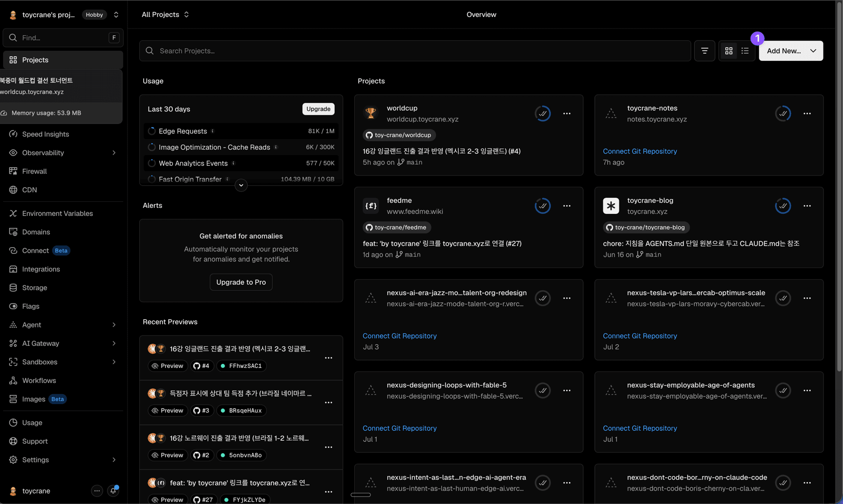The width and height of the screenshot is (843, 504).
Task: Click the Find input in sidebar
Action: (63, 38)
